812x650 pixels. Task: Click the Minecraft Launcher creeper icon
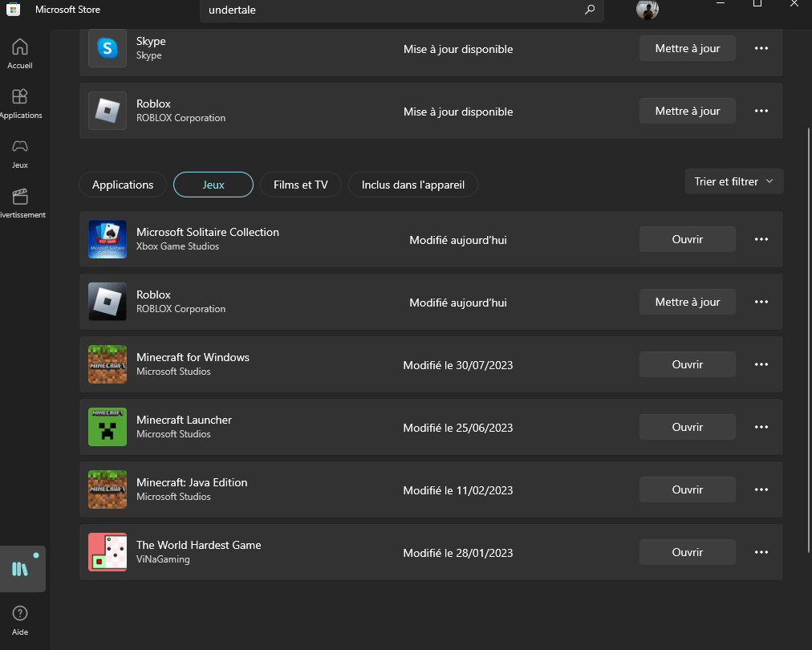point(108,427)
